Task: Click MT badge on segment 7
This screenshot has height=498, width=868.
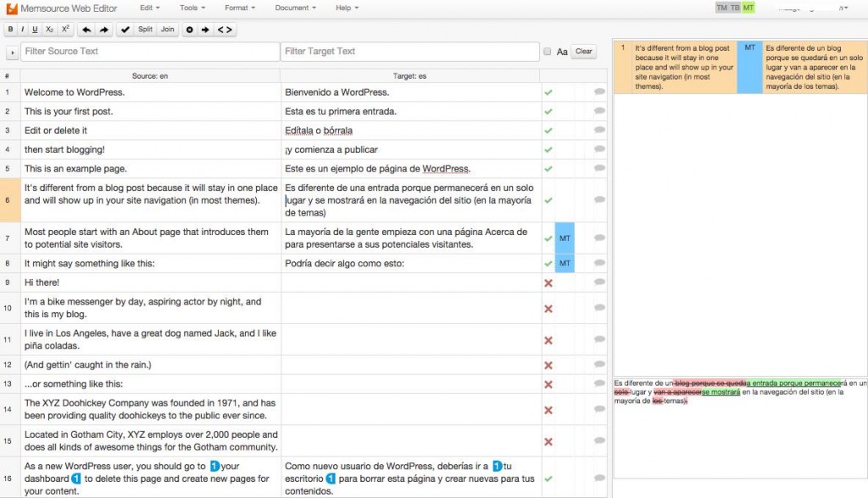Action: coord(565,238)
